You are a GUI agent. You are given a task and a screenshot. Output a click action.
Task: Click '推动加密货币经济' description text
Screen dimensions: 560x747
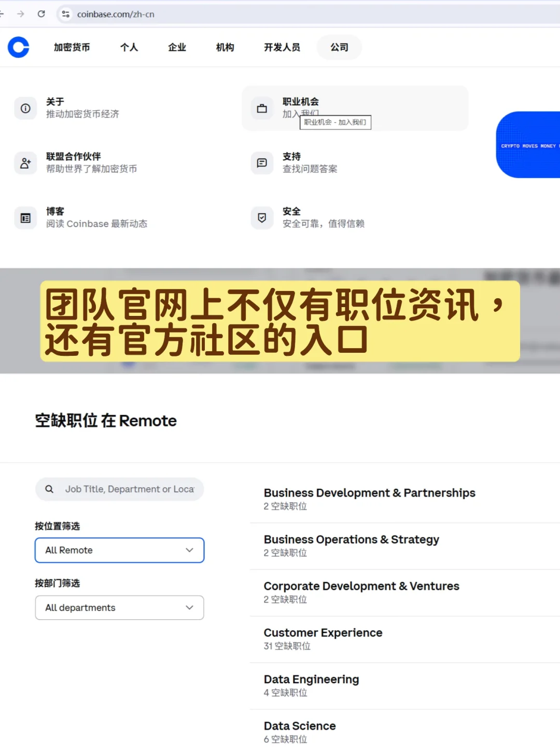coord(82,114)
